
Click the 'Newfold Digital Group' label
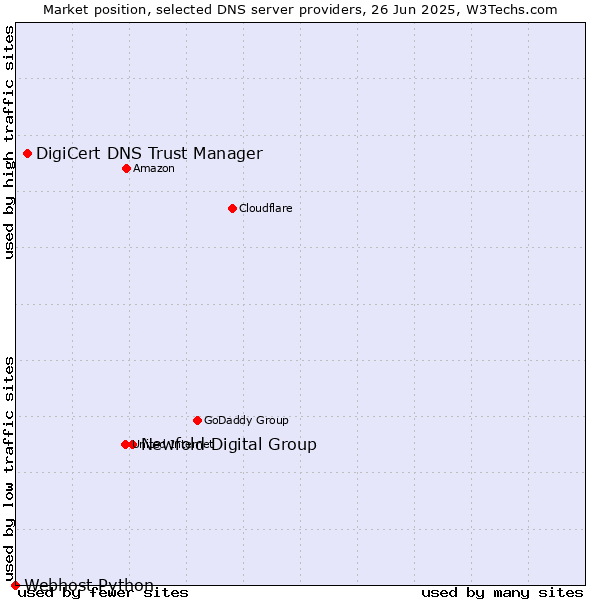tap(229, 444)
